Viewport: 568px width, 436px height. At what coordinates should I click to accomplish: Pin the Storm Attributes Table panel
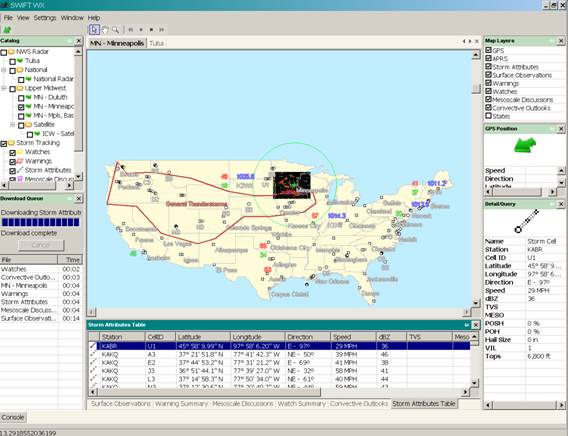tap(467, 325)
